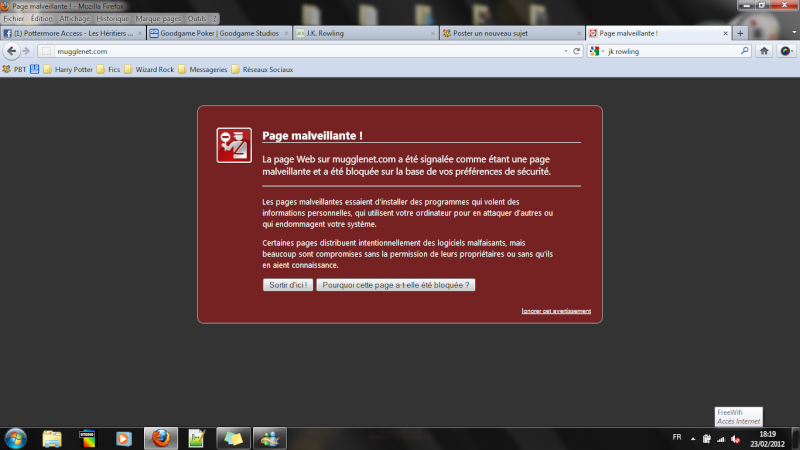Open the ? help menu
Screen dimensions: 800x450
[x=214, y=18]
